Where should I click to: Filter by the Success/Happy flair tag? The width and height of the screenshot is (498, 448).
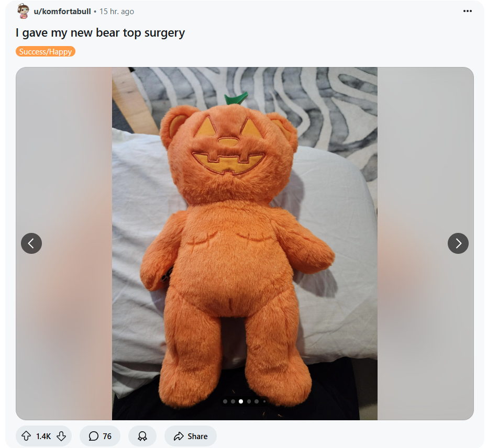tap(46, 51)
